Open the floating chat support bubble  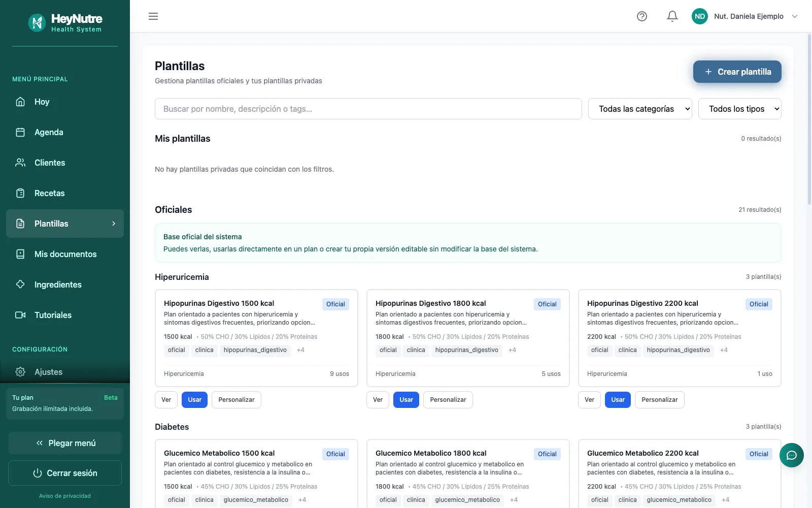(792, 455)
